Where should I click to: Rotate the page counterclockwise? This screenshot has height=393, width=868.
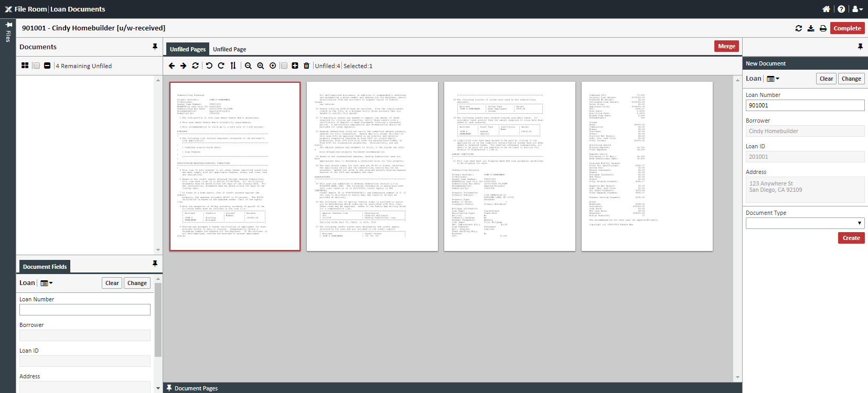pyautogui.click(x=209, y=65)
